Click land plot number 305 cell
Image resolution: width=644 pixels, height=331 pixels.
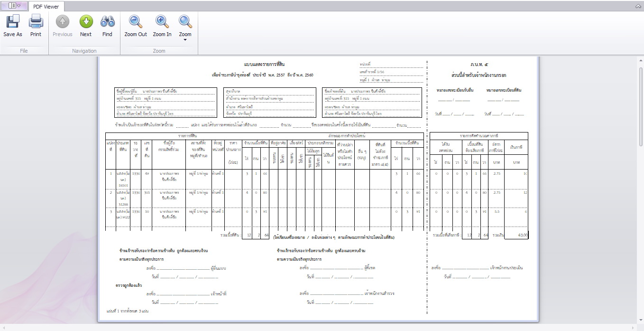[x=147, y=193]
